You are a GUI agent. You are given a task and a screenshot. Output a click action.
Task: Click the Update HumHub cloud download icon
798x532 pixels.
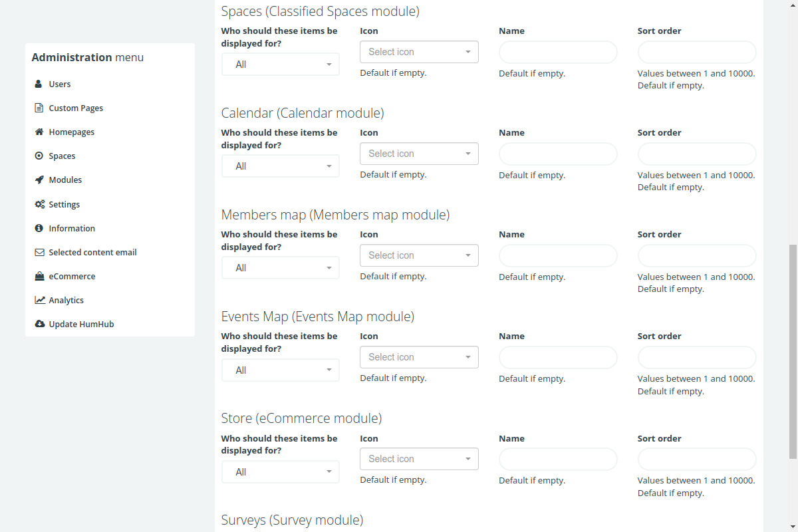tap(39, 325)
